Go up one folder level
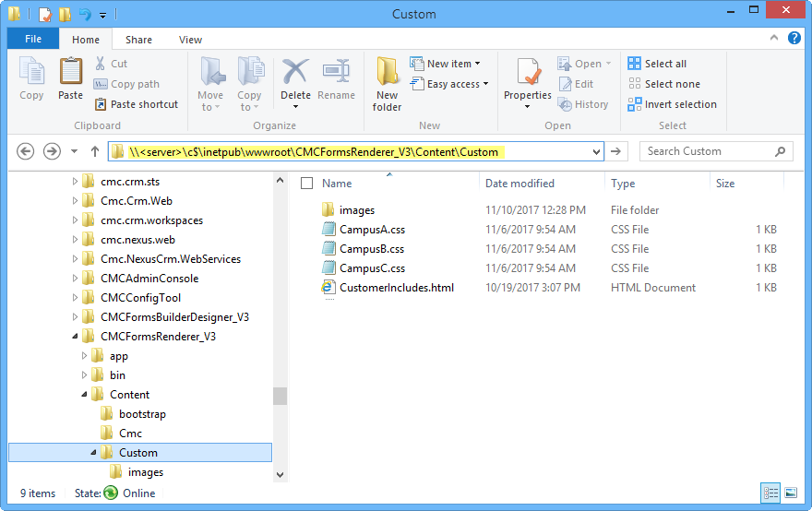 pos(95,151)
